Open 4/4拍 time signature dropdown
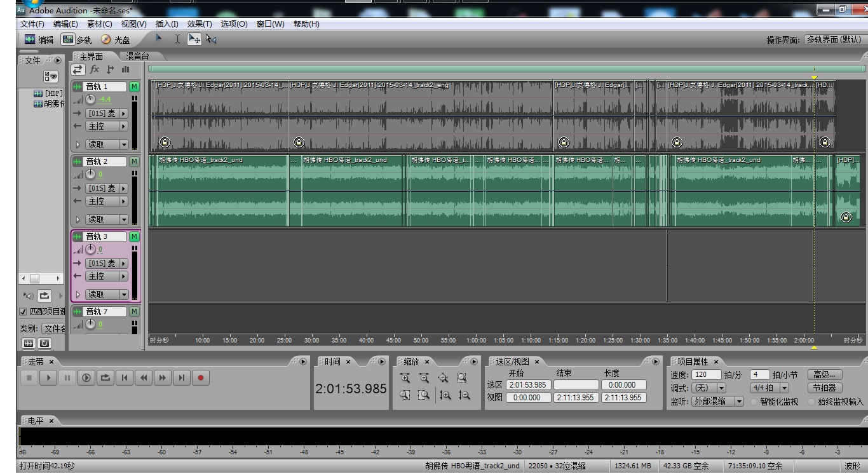The width and height of the screenshot is (868, 474). point(770,388)
